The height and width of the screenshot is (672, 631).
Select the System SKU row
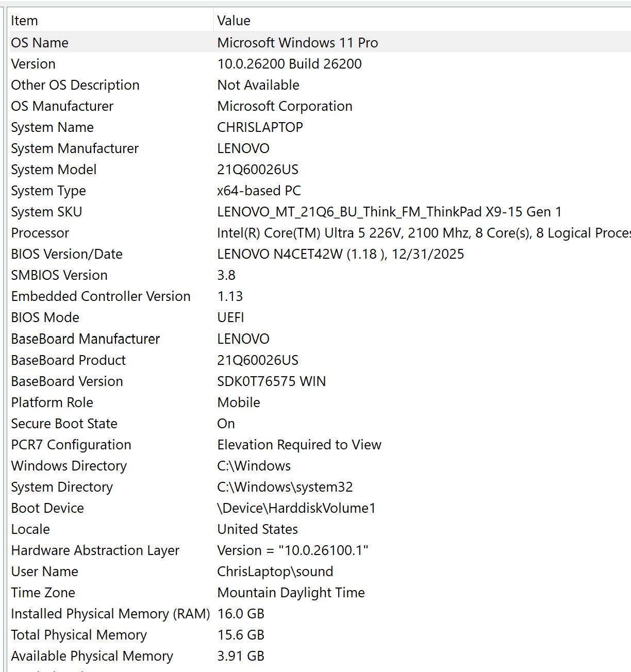point(320,212)
